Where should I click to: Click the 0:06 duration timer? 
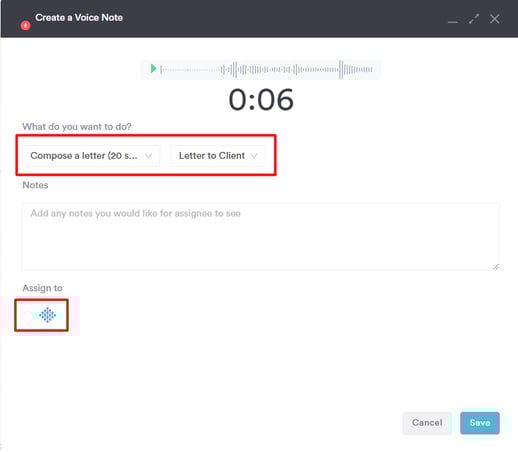[261, 100]
